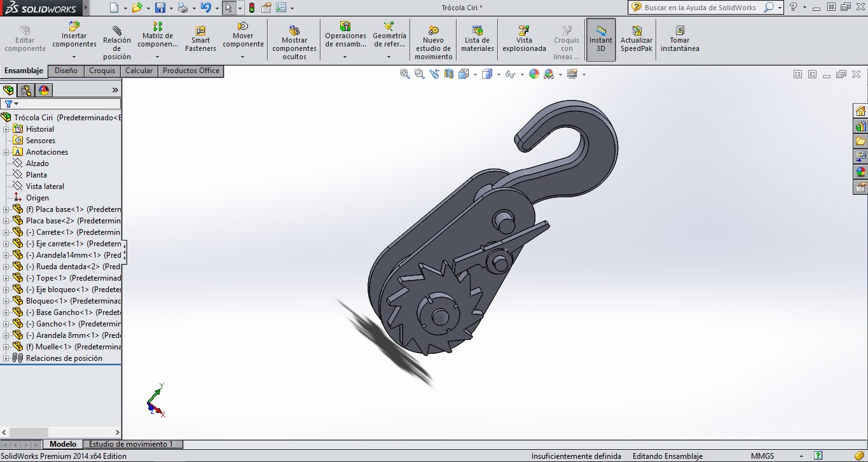Click the Display Style cube icon
Image resolution: width=868 pixels, height=462 pixels.
click(x=487, y=74)
